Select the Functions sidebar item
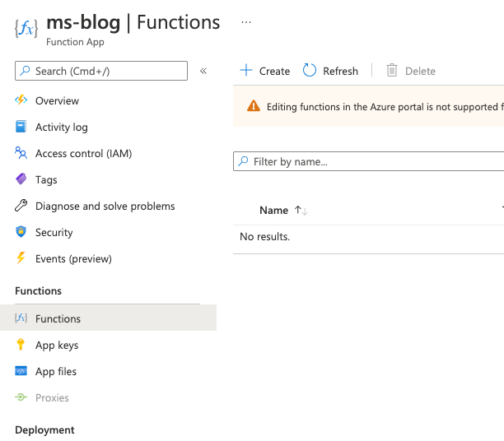504x441 pixels. [x=109, y=318]
